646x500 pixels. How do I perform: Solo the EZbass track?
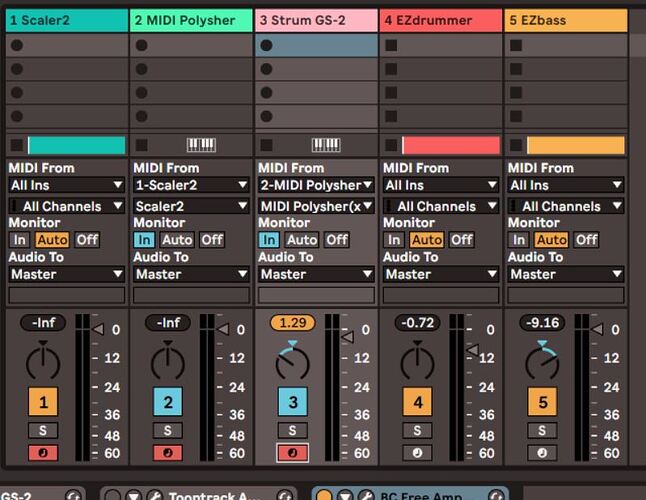click(542, 430)
